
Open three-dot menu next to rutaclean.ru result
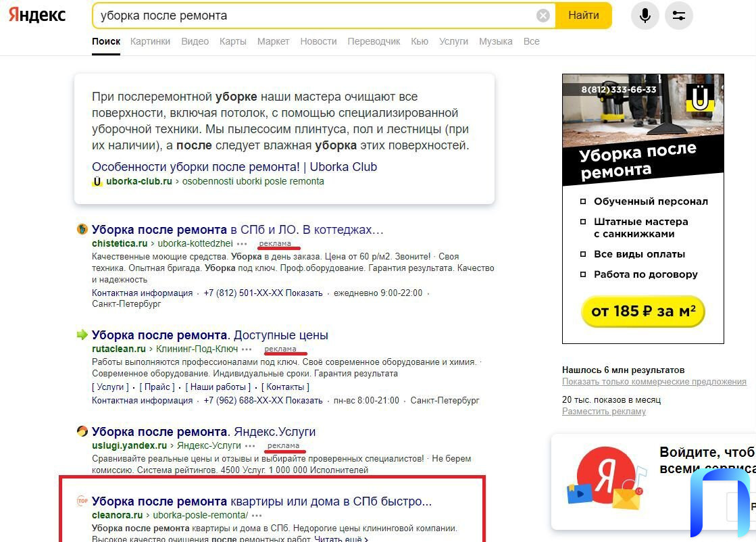point(247,349)
